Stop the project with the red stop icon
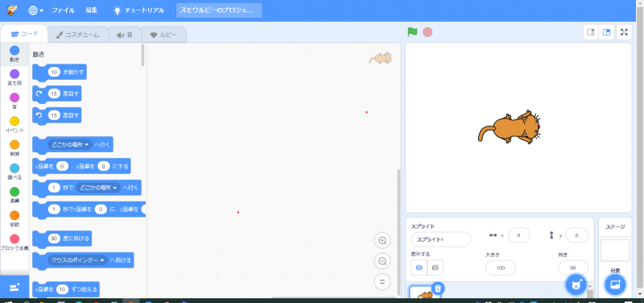 point(427,32)
